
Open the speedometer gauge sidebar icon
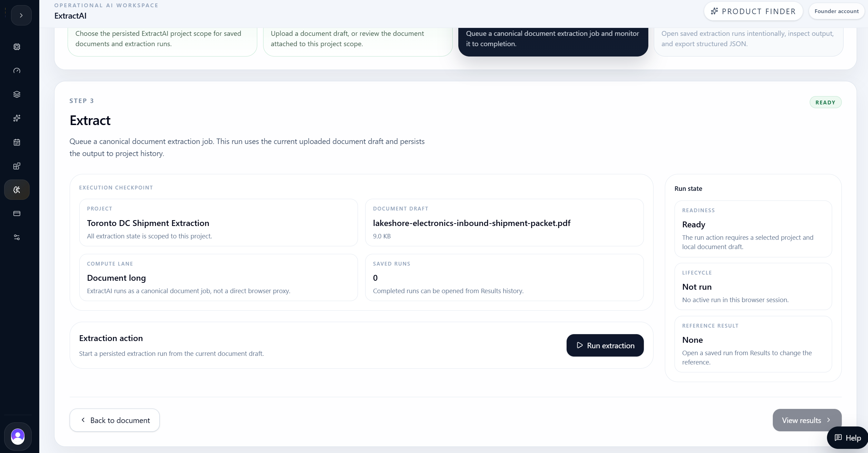click(17, 71)
